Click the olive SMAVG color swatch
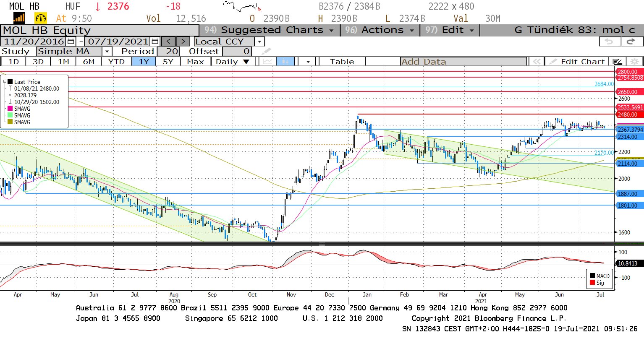644x341 pixels. 10,122
